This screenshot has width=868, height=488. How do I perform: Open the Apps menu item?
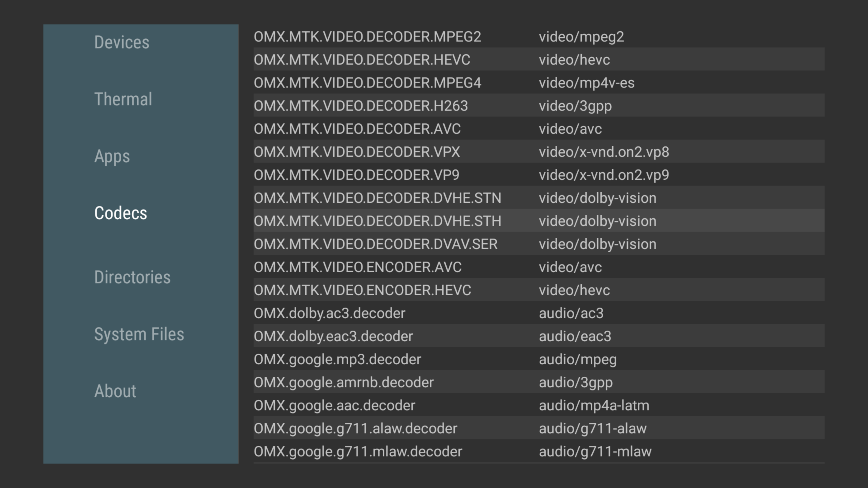click(x=112, y=157)
